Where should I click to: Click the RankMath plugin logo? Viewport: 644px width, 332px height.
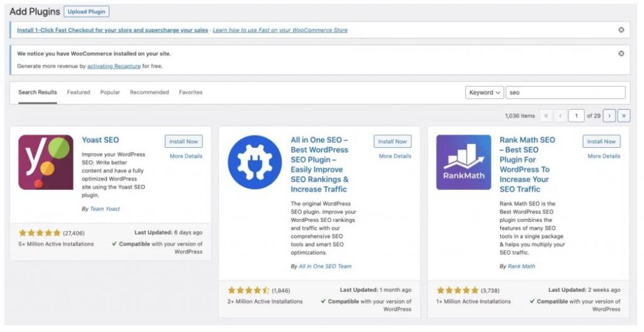pos(464,162)
